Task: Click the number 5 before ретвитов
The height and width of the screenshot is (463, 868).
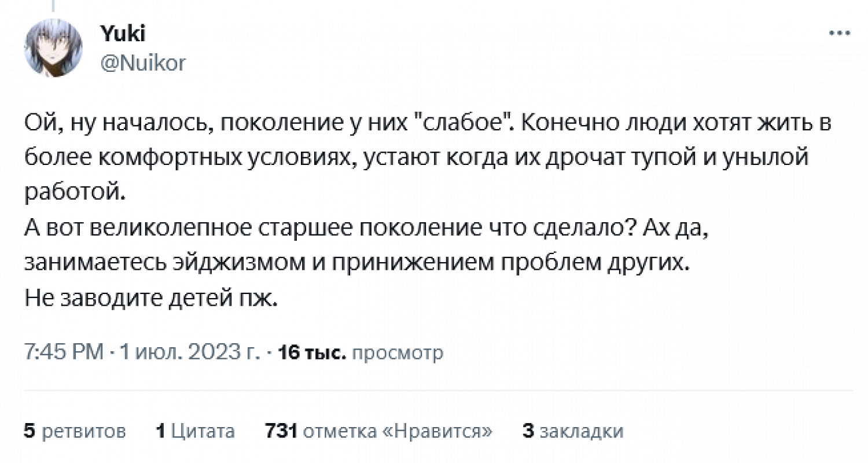Action: [x=30, y=431]
